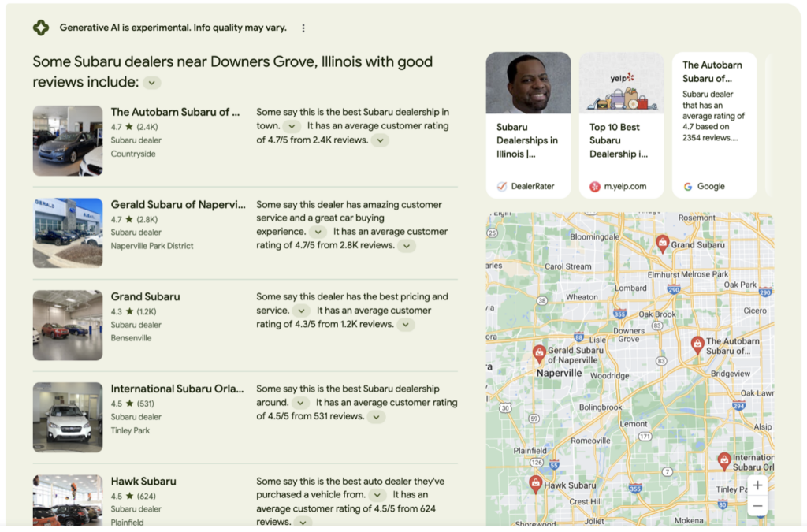Image resolution: width=807 pixels, height=532 pixels.
Task: Click Gerald Subaru of Naperville map pin
Action: (539, 352)
